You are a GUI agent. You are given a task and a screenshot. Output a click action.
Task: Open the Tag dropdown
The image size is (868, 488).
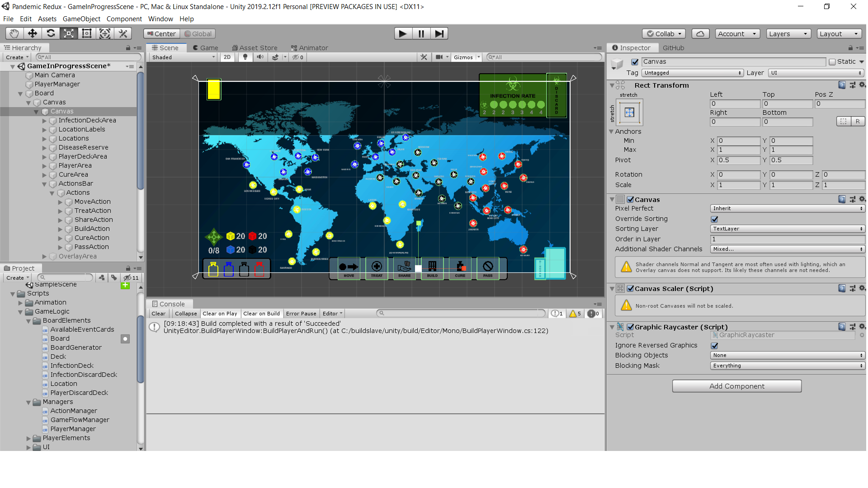692,73
